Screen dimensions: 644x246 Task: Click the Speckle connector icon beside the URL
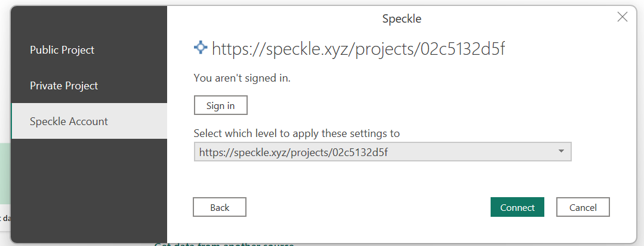201,48
